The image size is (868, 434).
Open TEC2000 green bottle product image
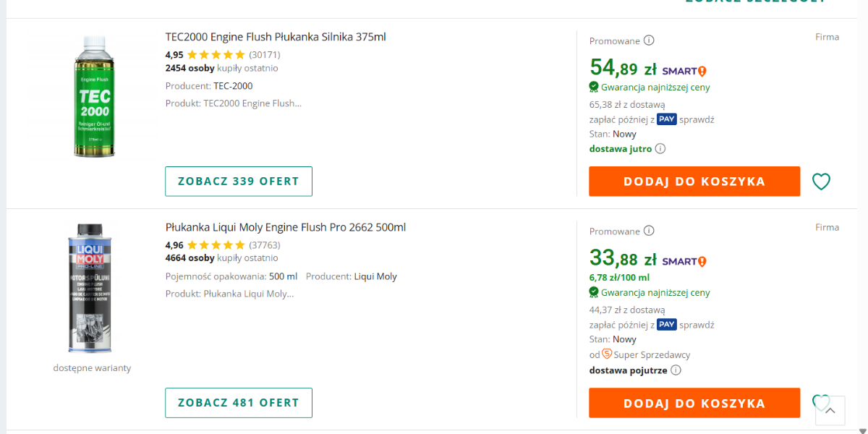94,96
